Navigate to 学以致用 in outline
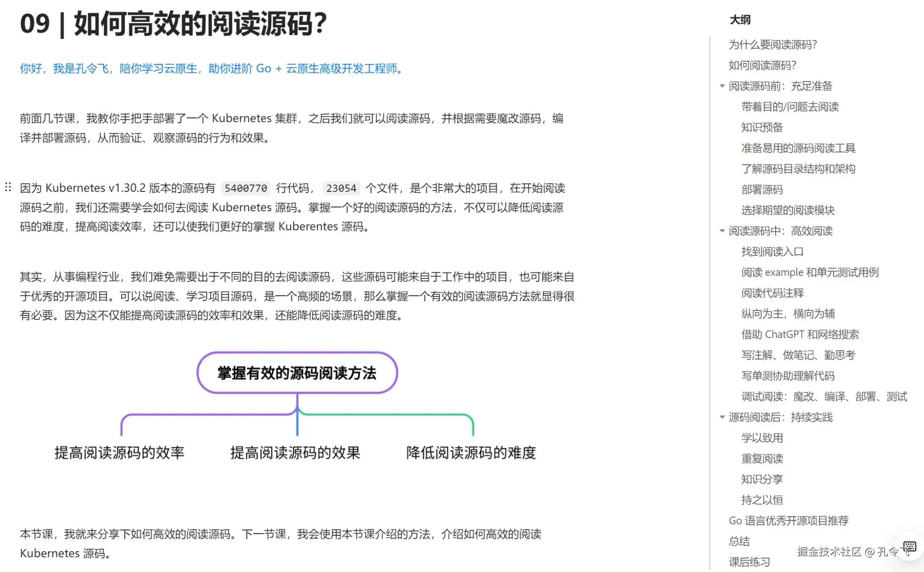The width and height of the screenshot is (924, 572). pyautogui.click(x=762, y=438)
